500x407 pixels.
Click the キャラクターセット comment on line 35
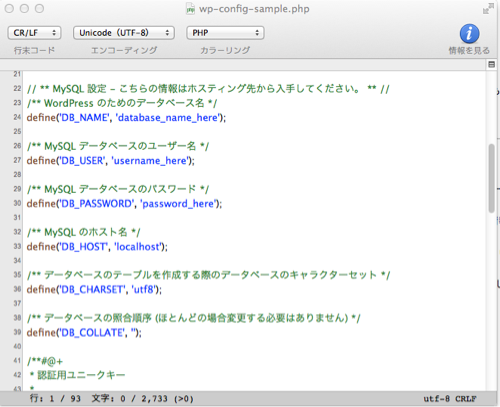208,275
